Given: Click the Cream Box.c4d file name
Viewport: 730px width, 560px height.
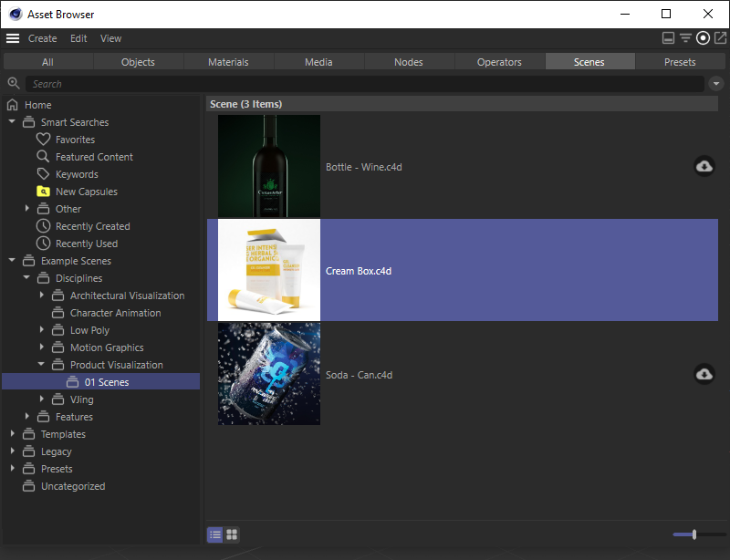Looking at the screenshot, I should [x=359, y=271].
